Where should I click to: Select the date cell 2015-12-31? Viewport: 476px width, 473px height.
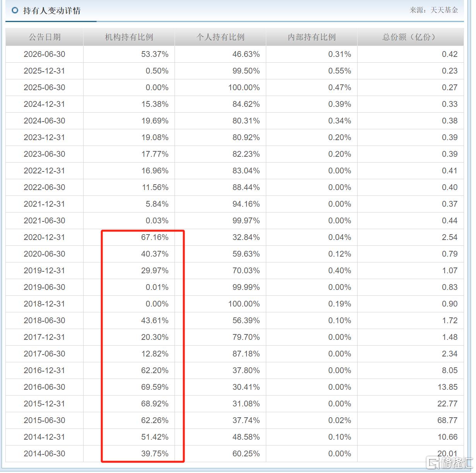45,404
